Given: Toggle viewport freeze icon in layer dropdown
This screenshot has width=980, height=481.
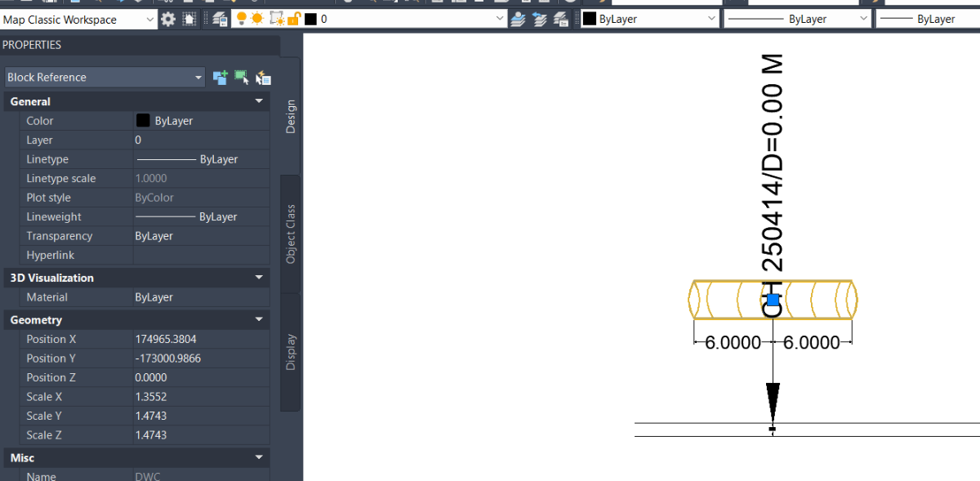Looking at the screenshot, I should [x=276, y=19].
